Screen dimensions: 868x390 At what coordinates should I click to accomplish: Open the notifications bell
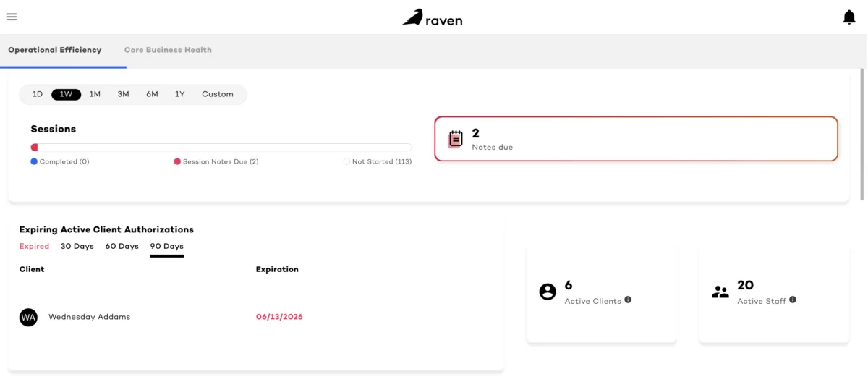[x=849, y=17]
